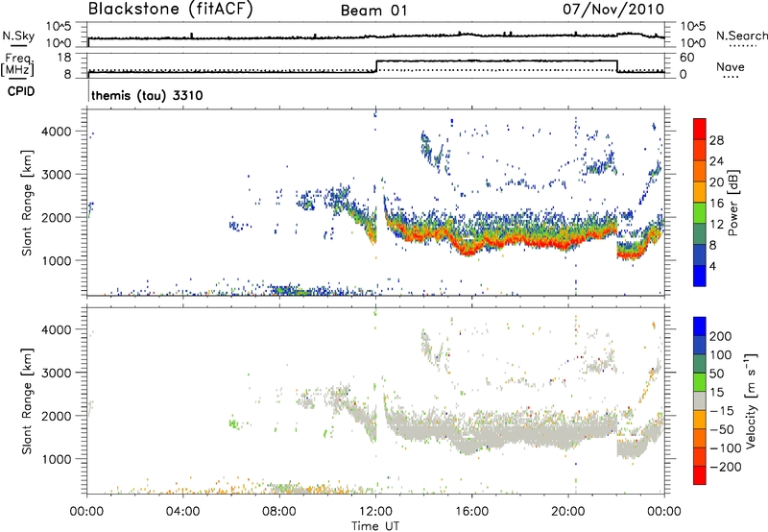Click the 'Beam 01' label
Screen dimensions: 768x532
tap(373, 11)
